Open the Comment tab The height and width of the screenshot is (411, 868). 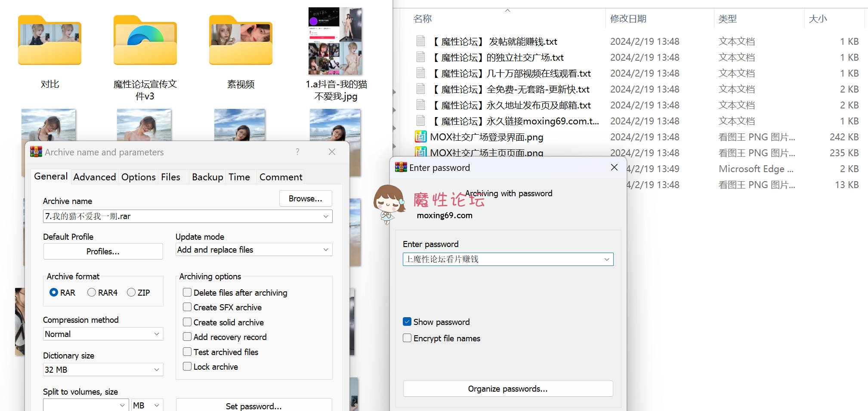point(281,177)
